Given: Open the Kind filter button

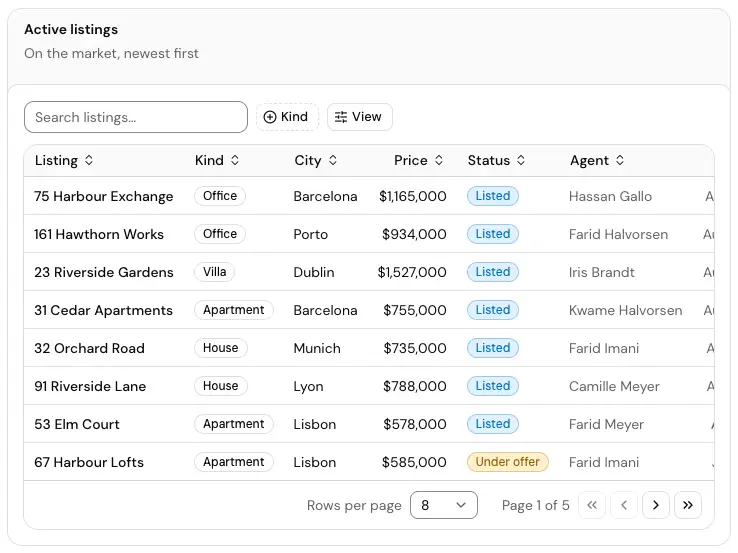Looking at the screenshot, I should 287,117.
